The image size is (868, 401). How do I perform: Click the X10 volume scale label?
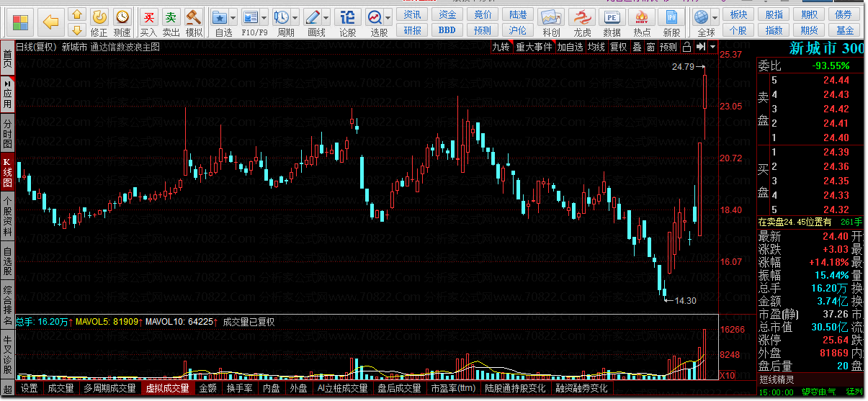(x=728, y=376)
